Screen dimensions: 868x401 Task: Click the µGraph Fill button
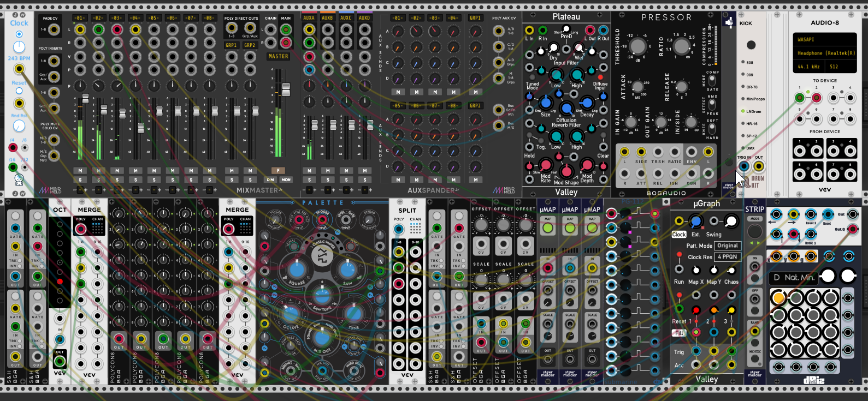[x=679, y=333]
